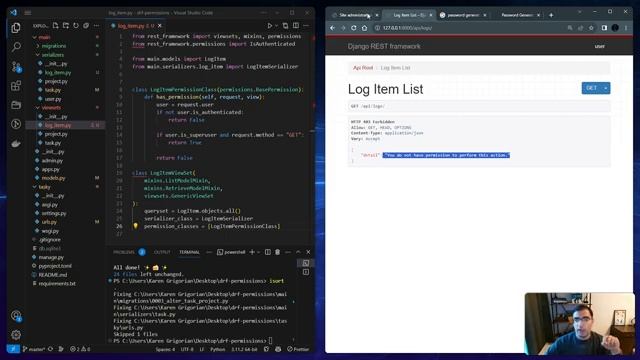Bookmark the page with the star icon
Screen dimensions: 640x360
pyautogui.click(x=591, y=28)
